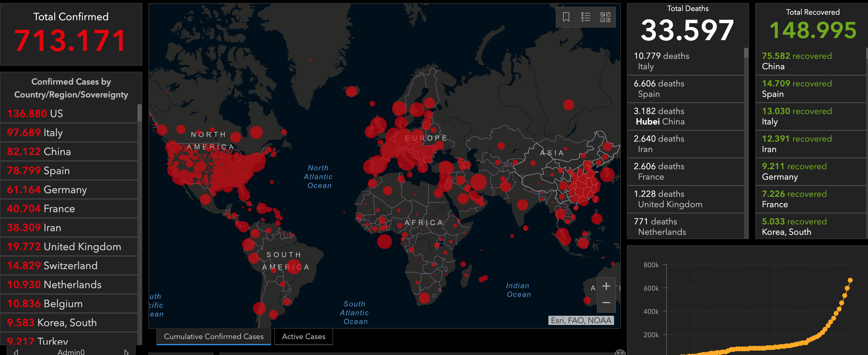Open the map legend list icon
The image size is (868, 355).
[x=586, y=17]
